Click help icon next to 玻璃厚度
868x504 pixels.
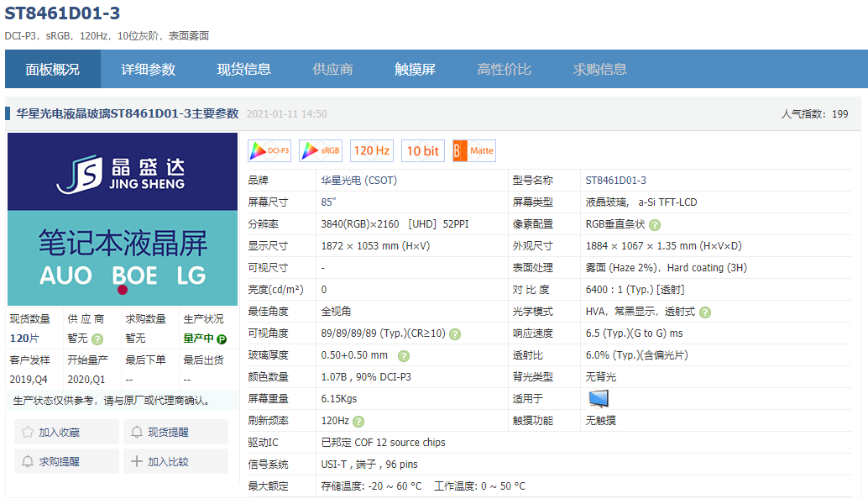tap(404, 355)
